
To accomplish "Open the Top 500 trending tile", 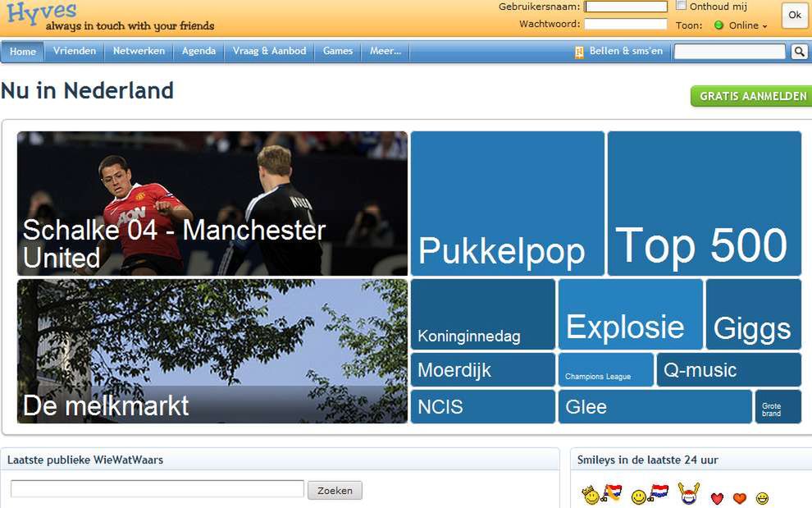I will tap(705, 204).
